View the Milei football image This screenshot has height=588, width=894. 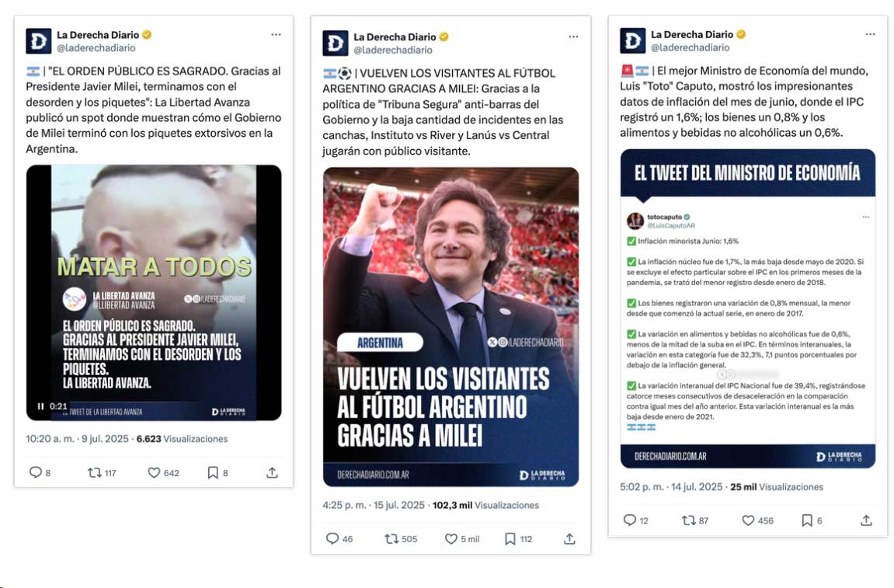click(450, 327)
